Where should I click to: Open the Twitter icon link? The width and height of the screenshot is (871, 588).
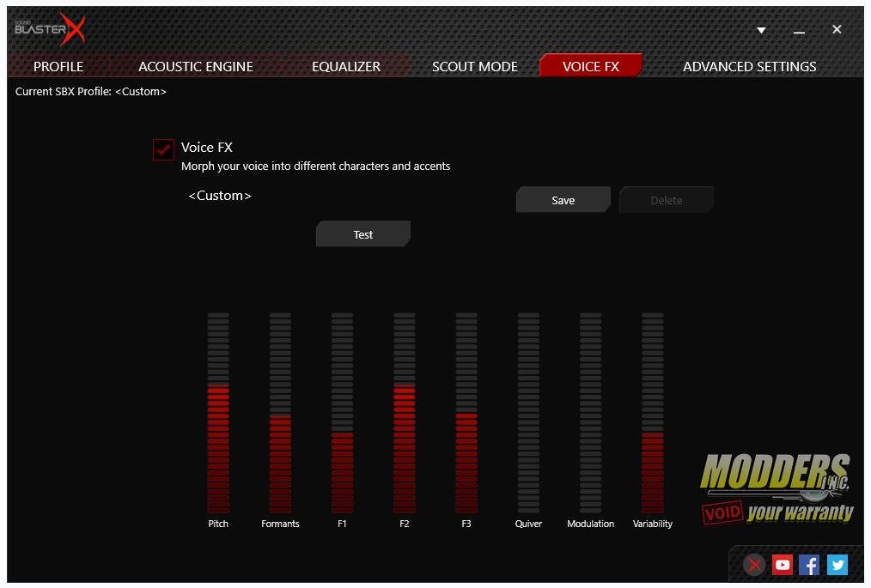837,564
